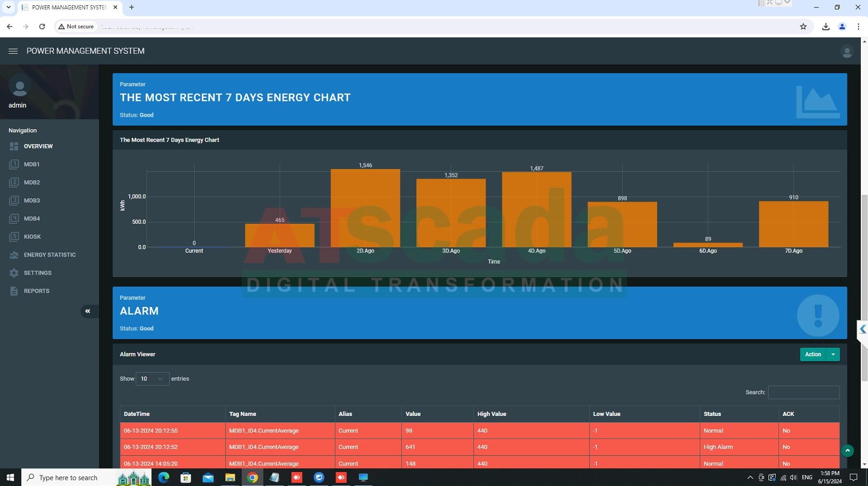The width and height of the screenshot is (868, 486).
Task: Go to MDB3 navigation item
Action: tap(32, 201)
